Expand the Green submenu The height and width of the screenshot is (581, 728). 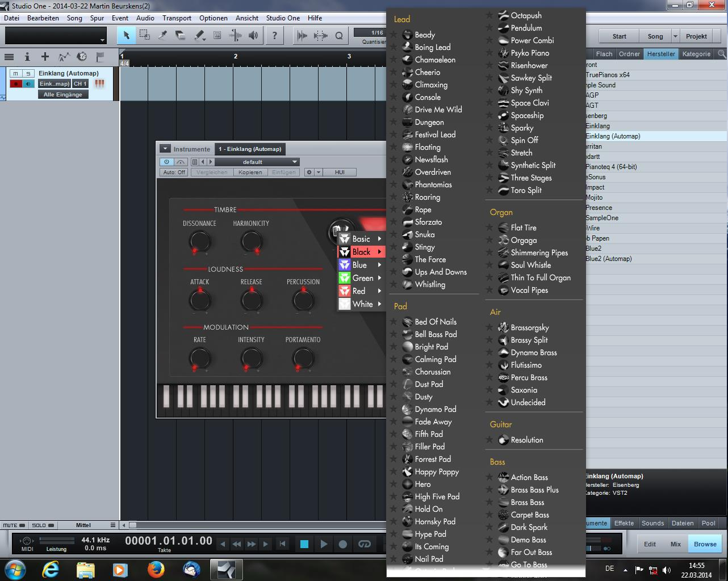(361, 278)
